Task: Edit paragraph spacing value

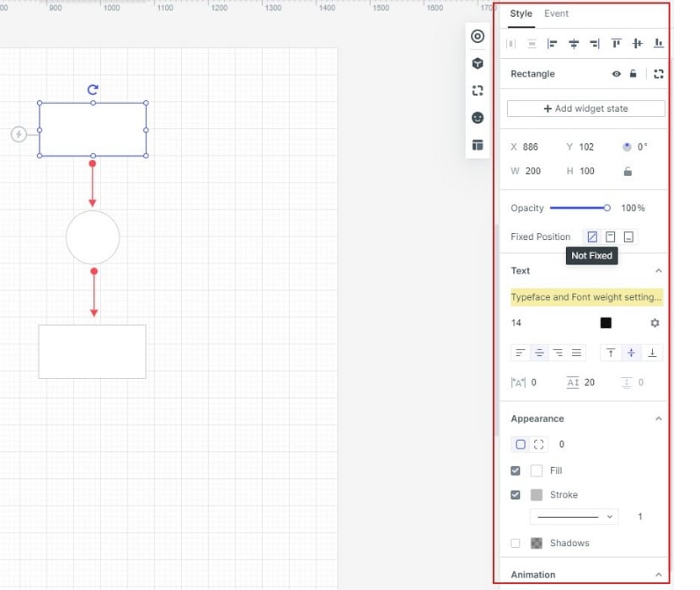Action: pos(641,382)
